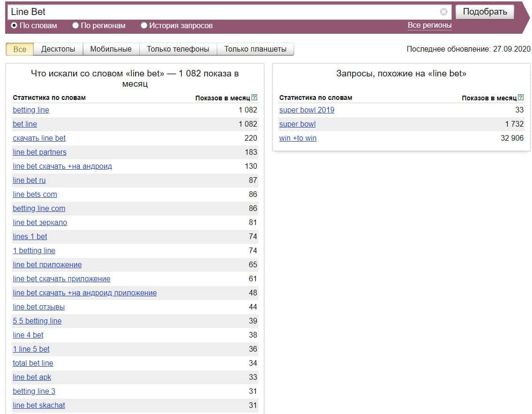Viewport: 532px width, 414px height.
Task: Open the 'Все регионы' region selector
Action: (429, 25)
